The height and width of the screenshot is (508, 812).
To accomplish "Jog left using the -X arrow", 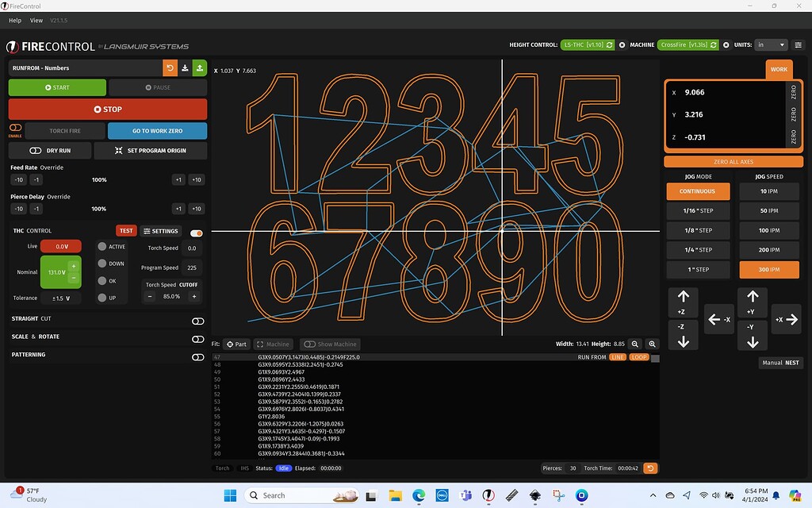I will (718, 319).
